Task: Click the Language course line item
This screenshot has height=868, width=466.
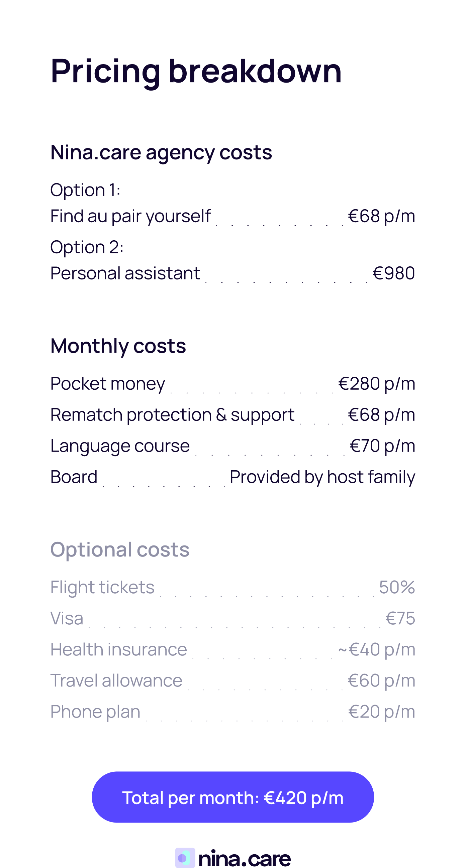Action: (x=120, y=446)
